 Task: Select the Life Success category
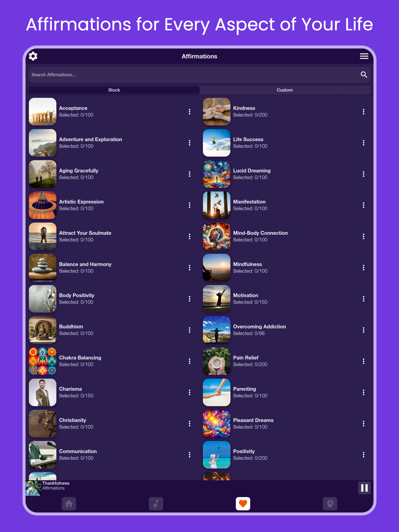(x=286, y=143)
